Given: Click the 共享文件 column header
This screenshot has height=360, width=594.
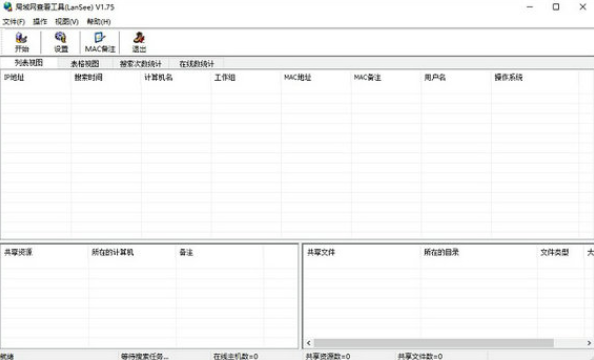Looking at the screenshot, I should 362,252.
